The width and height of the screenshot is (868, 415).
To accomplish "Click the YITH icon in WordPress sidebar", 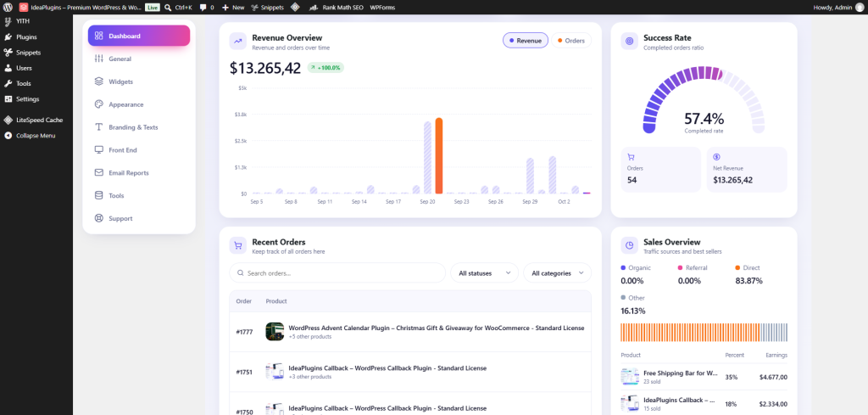I will click(8, 21).
